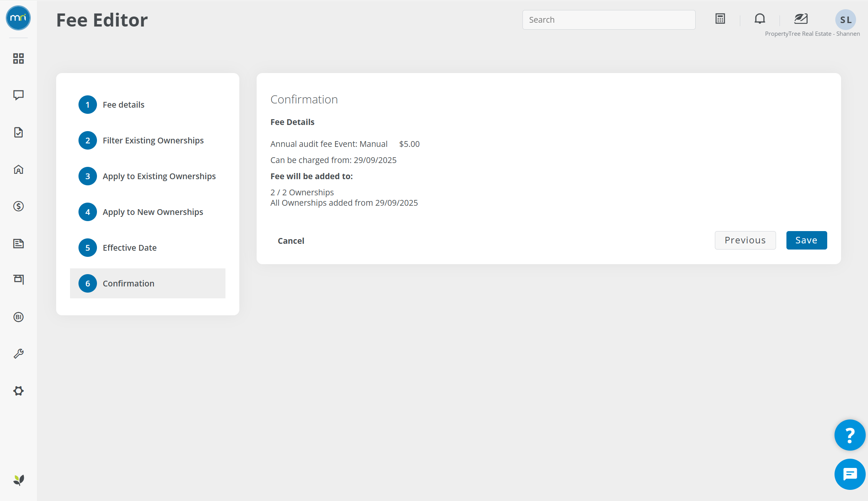Cancel the fee editor
Screen dimensions: 868x501
[291, 241]
